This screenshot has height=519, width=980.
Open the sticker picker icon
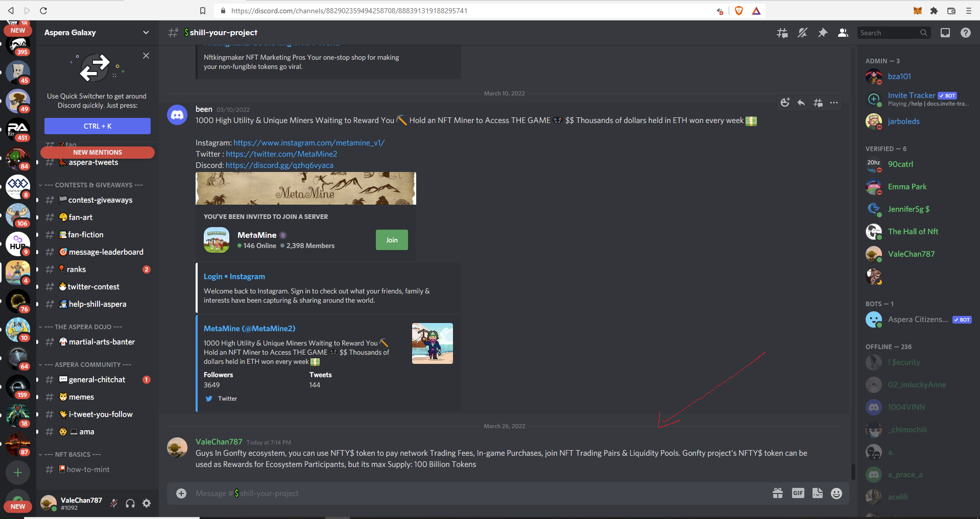818,493
